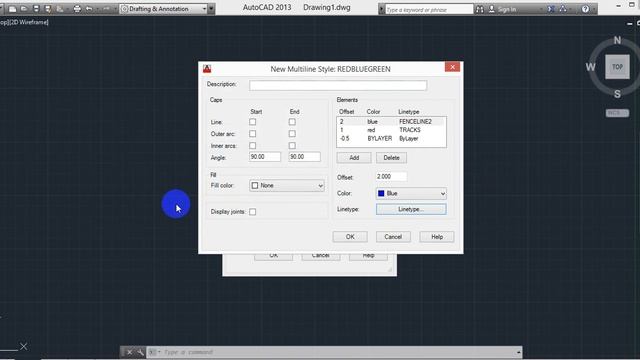Viewport: 640px width, 360px height.
Task: Click the TOP face of the ViewCube
Action: 617,67
